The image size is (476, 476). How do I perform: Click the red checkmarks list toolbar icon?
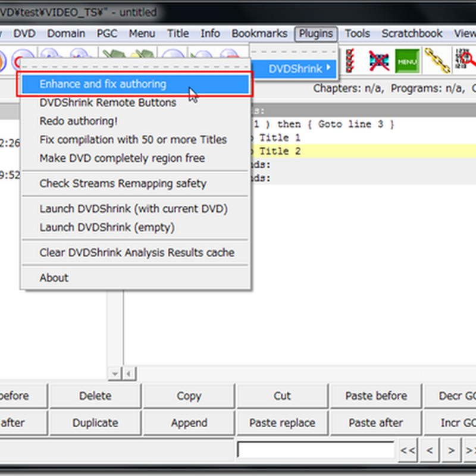pos(350,61)
